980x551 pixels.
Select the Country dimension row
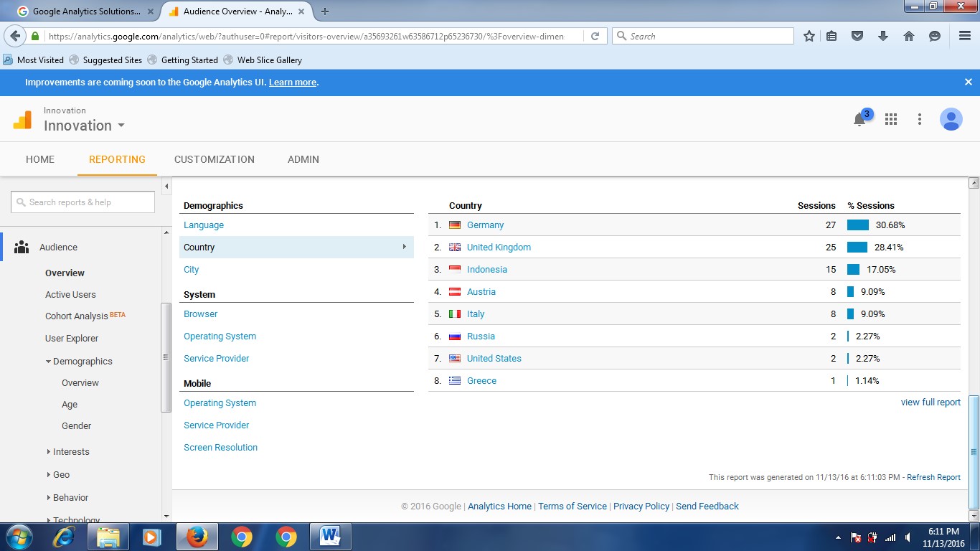(296, 247)
